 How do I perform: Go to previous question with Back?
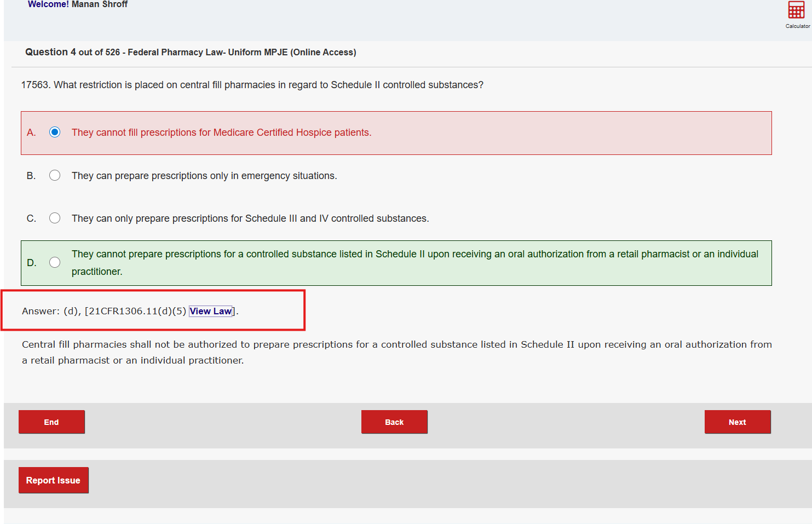pyautogui.click(x=394, y=422)
